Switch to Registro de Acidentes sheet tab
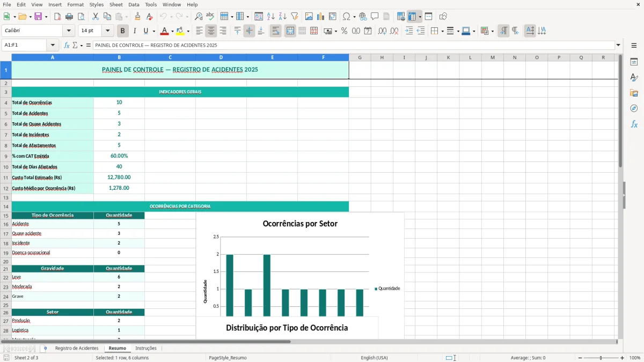This screenshot has height=362, width=644. pos(77,348)
